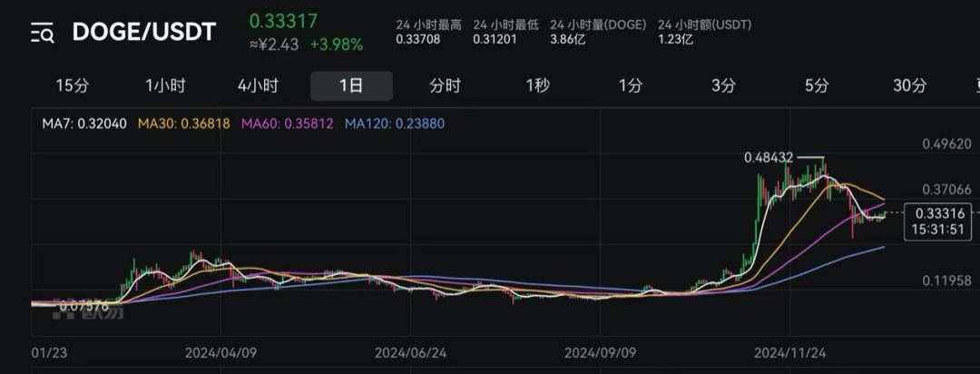Click the 2024/09/09 date axis label
Image resolution: width=980 pixels, height=374 pixels.
point(601,353)
